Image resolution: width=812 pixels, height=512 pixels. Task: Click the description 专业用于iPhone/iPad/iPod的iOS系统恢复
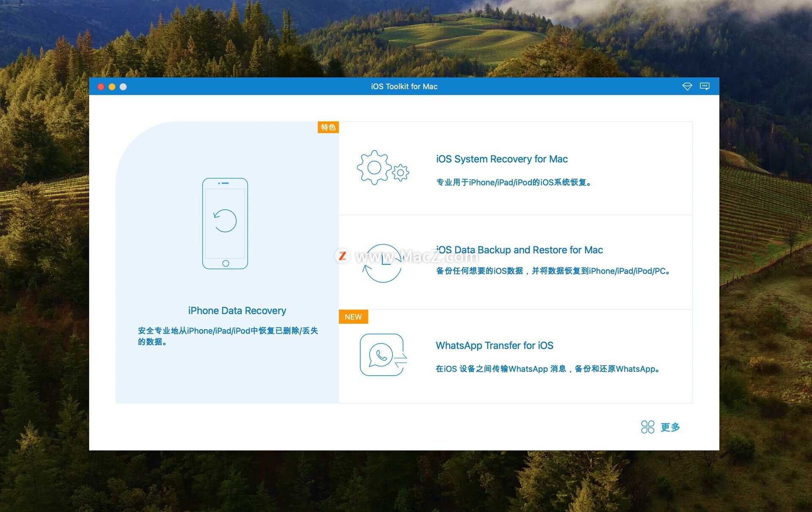click(x=514, y=182)
